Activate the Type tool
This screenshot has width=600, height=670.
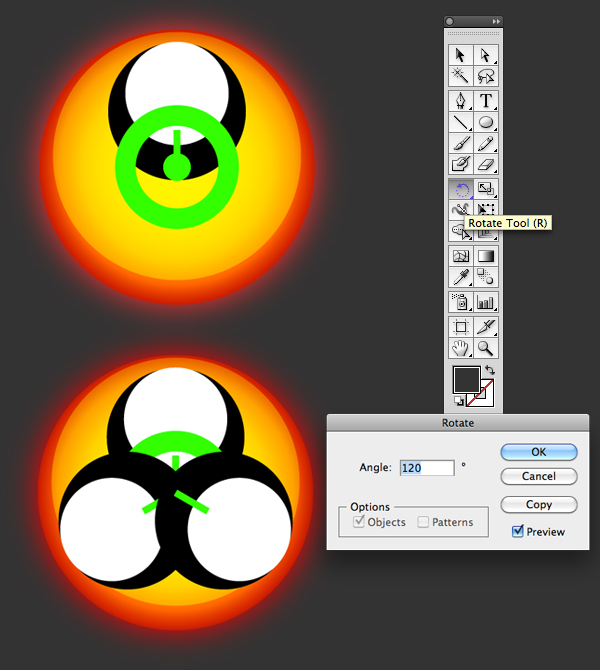[x=486, y=101]
